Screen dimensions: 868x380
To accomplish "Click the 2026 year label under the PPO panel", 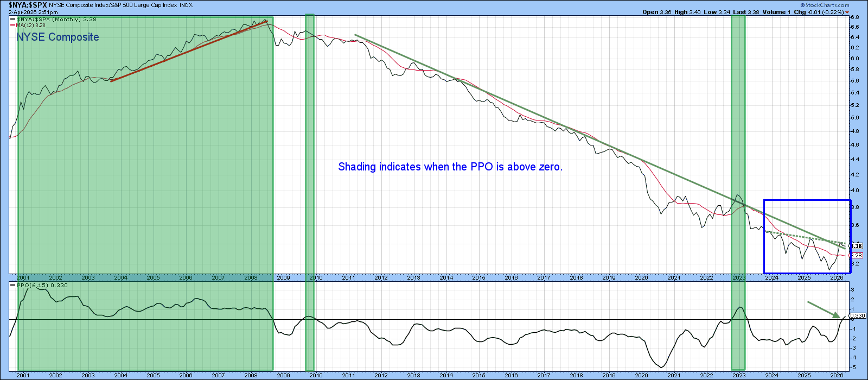I will click(837, 375).
